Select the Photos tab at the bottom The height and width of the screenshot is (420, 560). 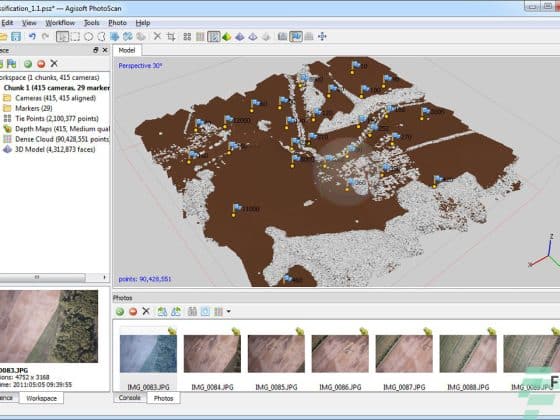163,398
